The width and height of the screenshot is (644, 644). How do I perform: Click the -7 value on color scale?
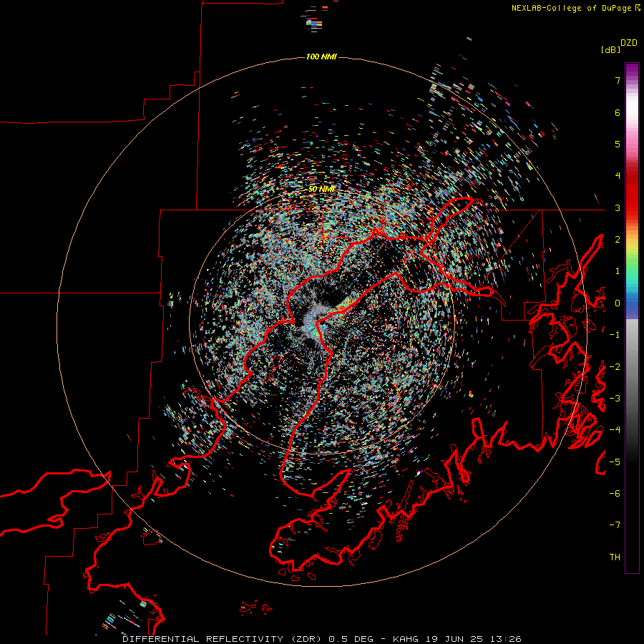click(x=615, y=525)
